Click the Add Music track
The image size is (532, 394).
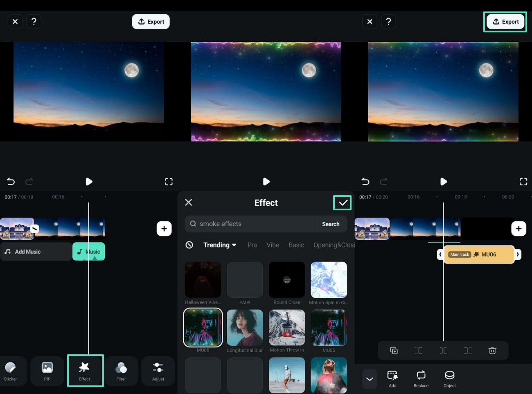point(36,252)
